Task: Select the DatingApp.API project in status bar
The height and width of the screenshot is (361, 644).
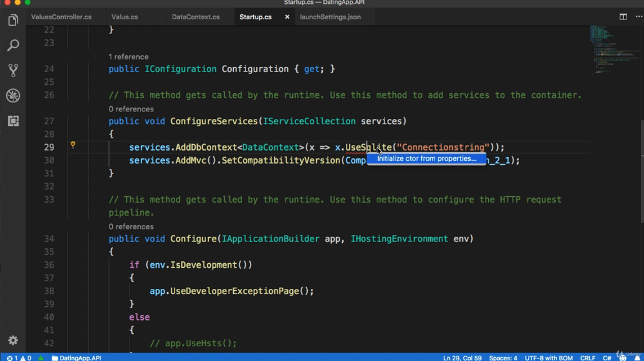Action: [x=77, y=358]
